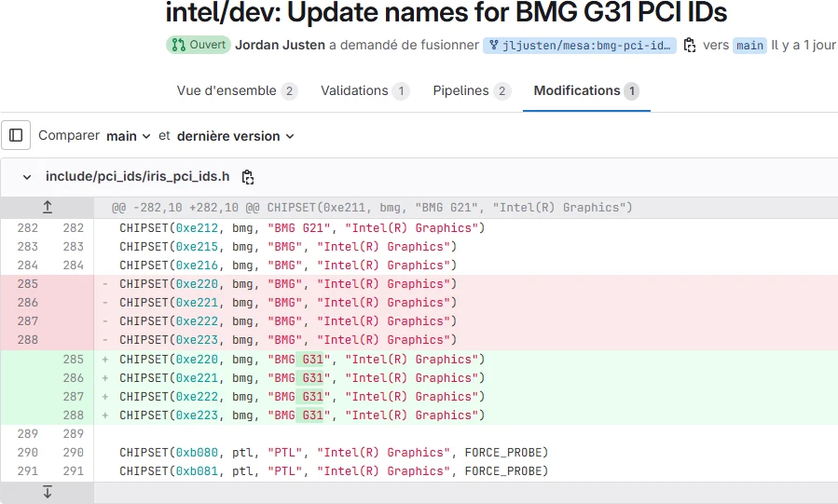Viewport: 838px width, 504px height.
Task: Expand diff lines upward arrow icon
Action: [47, 207]
